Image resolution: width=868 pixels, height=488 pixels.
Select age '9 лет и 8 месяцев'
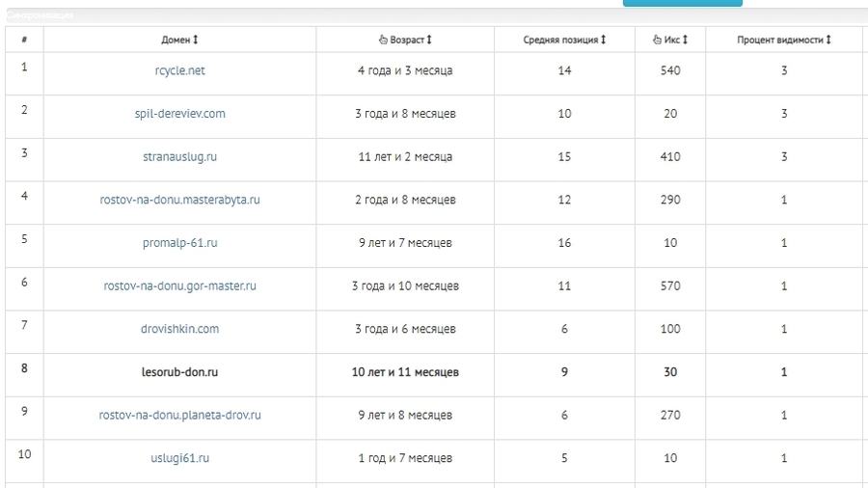point(405,415)
